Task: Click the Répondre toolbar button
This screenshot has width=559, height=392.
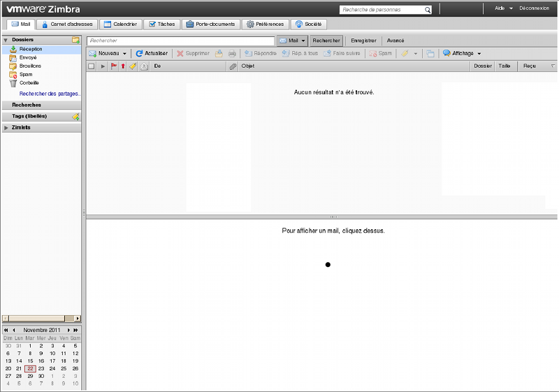Action: coord(261,53)
